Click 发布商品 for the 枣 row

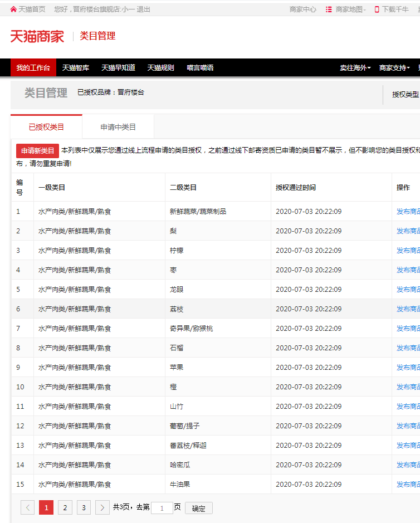click(x=408, y=270)
